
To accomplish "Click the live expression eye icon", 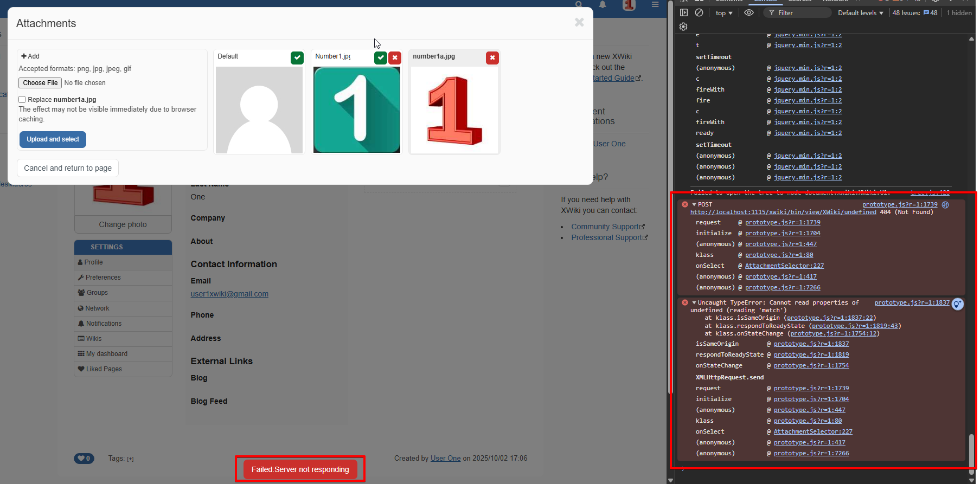I will point(749,12).
